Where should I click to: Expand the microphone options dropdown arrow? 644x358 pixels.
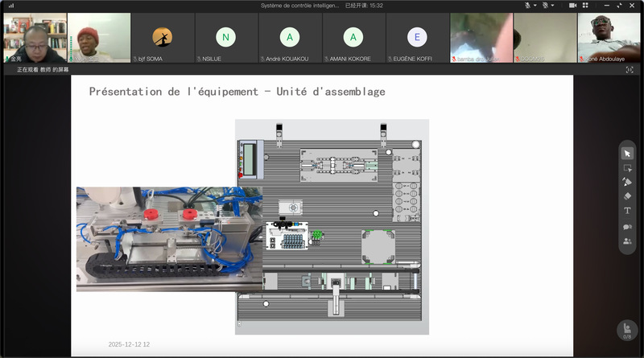click(x=535, y=6)
